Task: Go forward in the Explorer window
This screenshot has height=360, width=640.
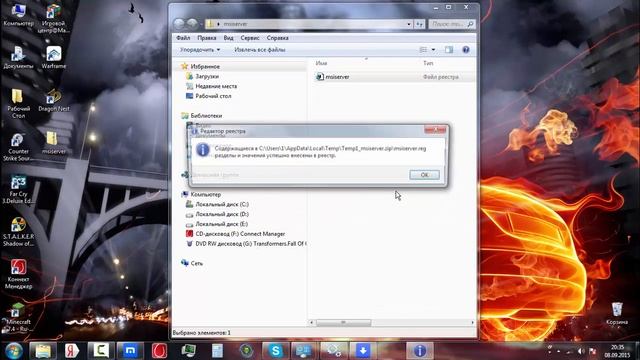Action: pyautogui.click(x=192, y=24)
